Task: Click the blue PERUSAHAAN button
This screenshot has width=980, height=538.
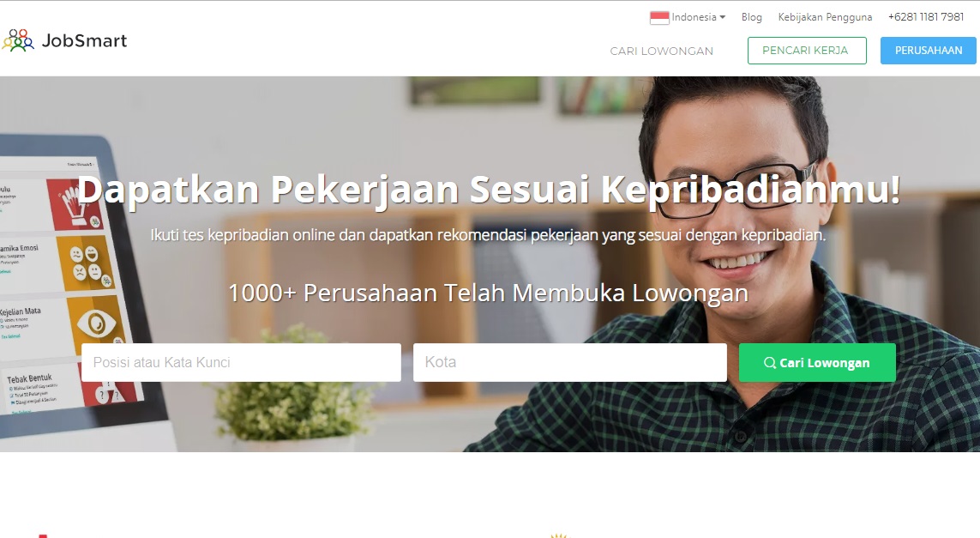Action: tap(928, 51)
